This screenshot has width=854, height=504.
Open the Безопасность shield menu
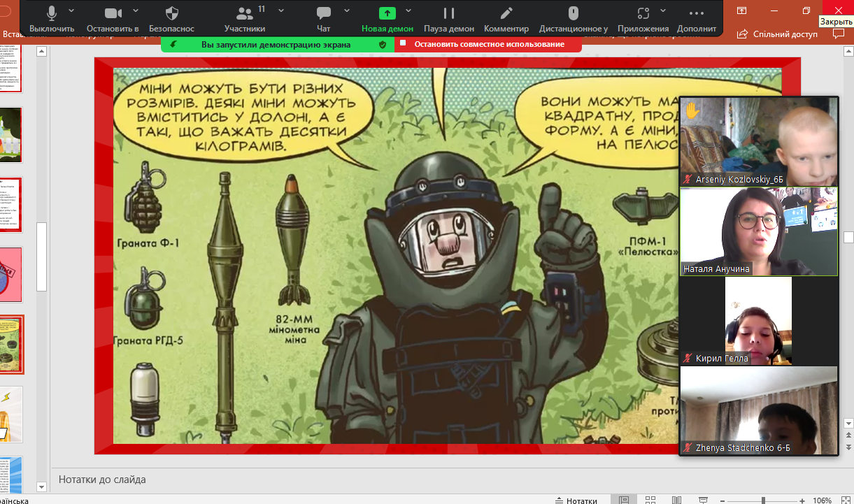click(x=171, y=19)
